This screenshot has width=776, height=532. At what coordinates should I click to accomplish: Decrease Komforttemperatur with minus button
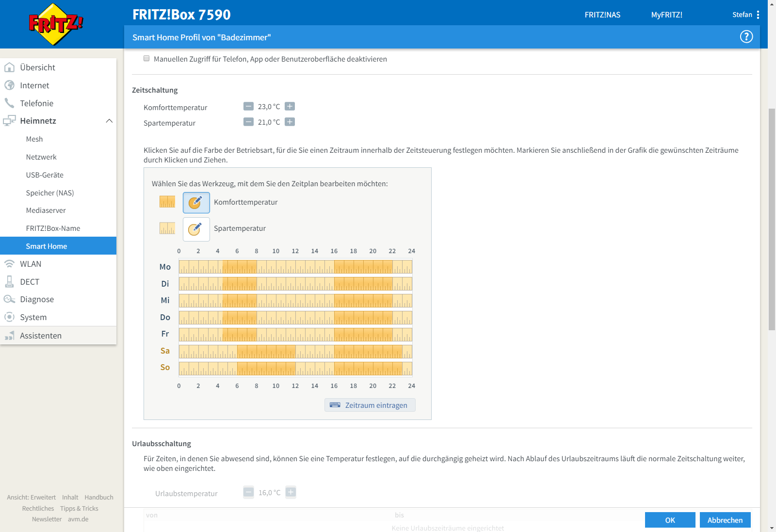pyautogui.click(x=248, y=106)
